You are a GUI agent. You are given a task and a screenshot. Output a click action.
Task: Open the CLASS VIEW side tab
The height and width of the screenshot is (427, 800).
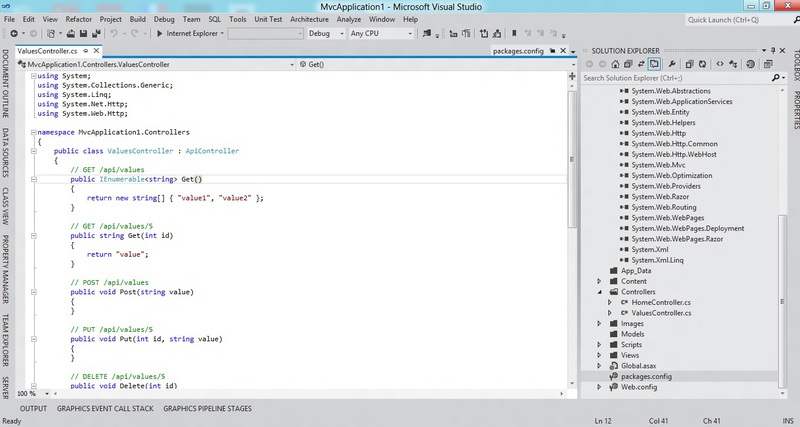pyautogui.click(x=5, y=207)
